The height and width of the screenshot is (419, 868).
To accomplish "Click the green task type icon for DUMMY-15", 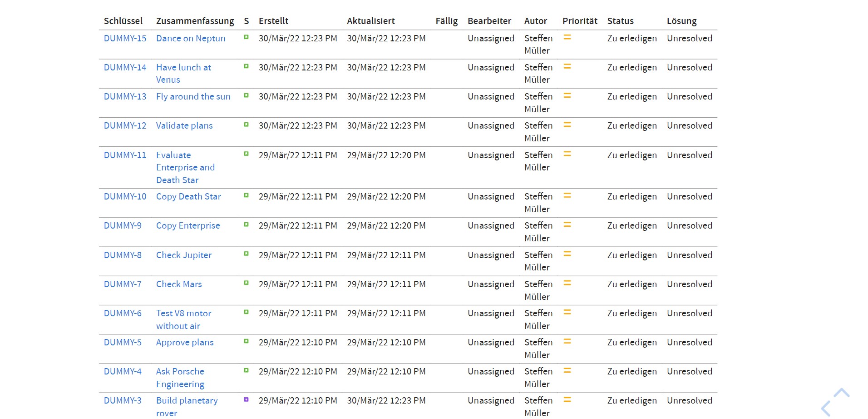I will 246,38.
